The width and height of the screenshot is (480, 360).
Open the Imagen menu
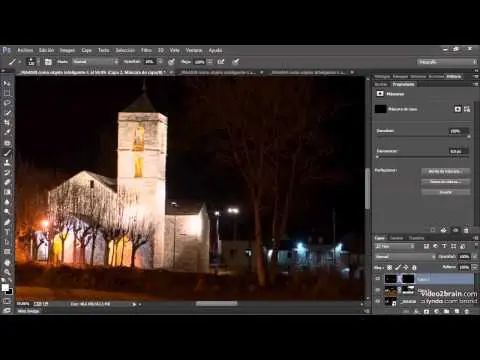click(x=67, y=50)
